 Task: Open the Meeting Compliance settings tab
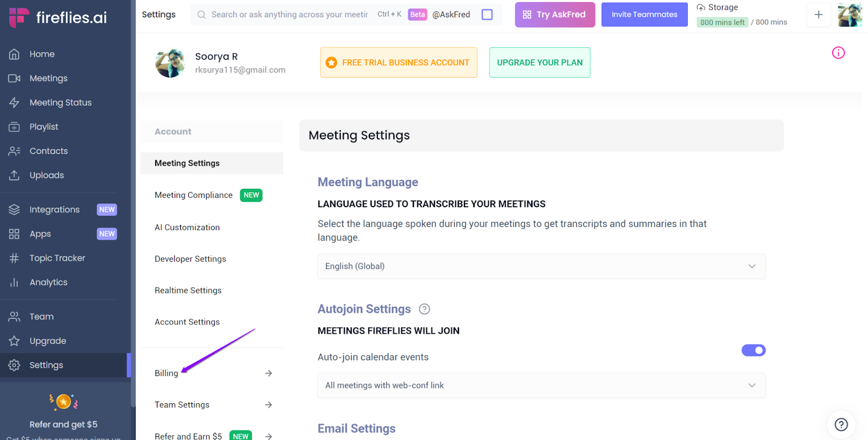tap(194, 195)
